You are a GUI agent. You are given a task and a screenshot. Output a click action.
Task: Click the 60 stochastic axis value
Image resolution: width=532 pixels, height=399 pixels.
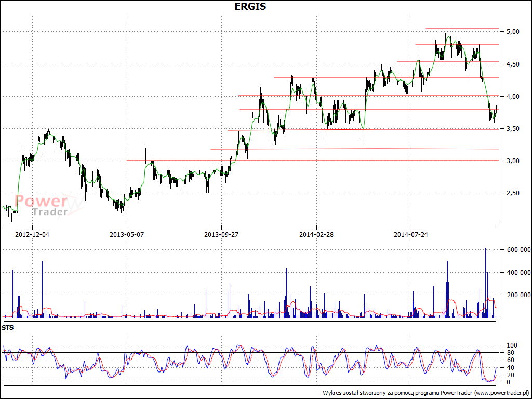pos(510,360)
